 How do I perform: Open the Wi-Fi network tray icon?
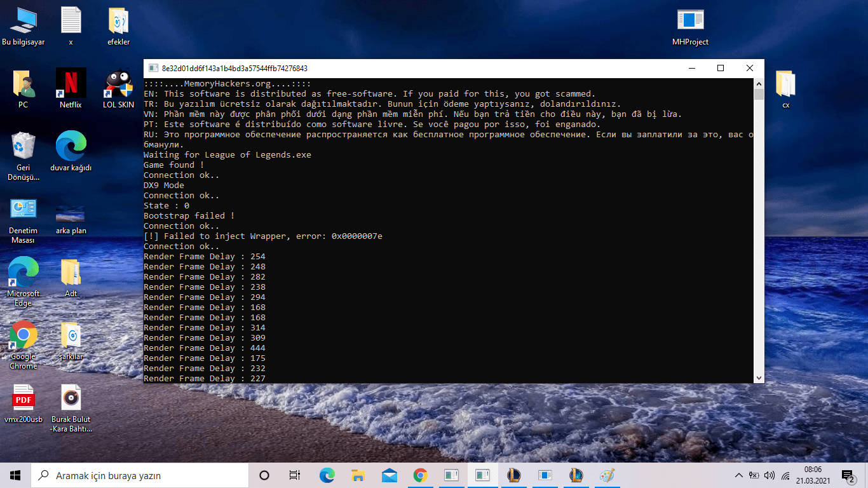pos(785,475)
